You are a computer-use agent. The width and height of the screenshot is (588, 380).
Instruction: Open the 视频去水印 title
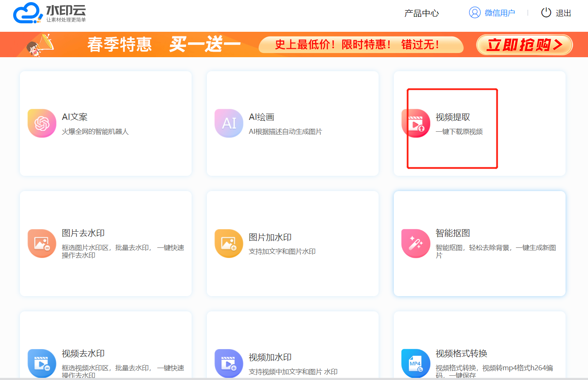(83, 353)
